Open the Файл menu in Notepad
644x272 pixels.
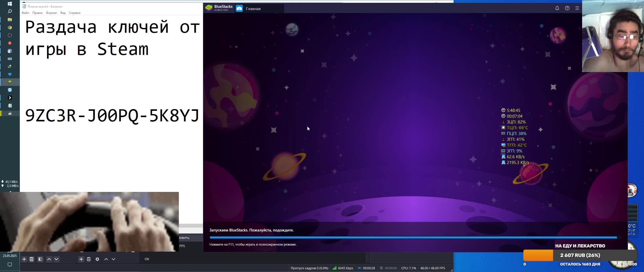coord(25,13)
